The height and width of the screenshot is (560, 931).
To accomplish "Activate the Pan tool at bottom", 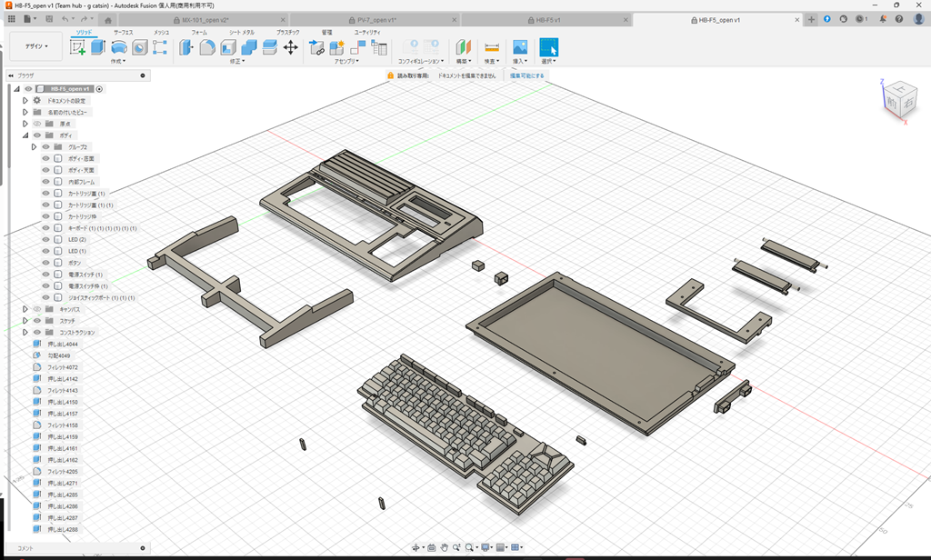I will [445, 546].
